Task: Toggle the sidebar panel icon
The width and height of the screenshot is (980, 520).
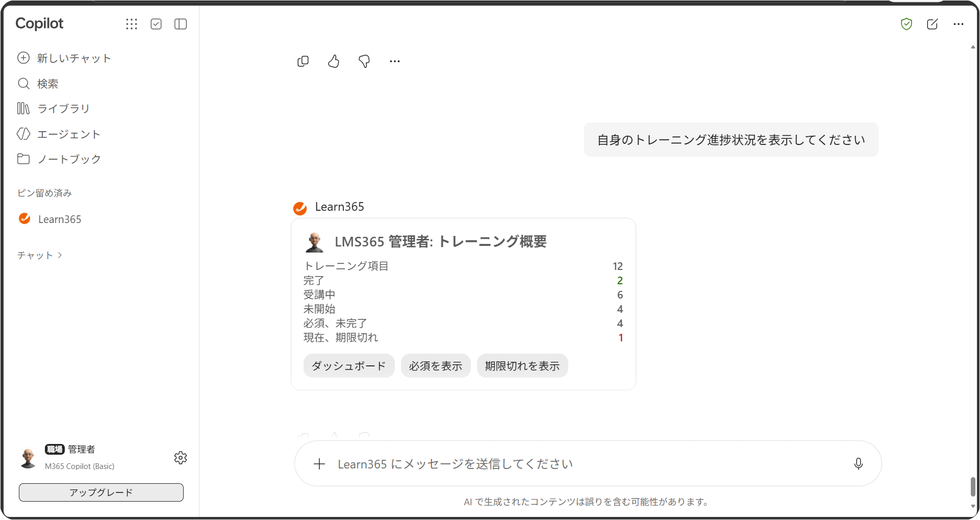Action: click(181, 24)
